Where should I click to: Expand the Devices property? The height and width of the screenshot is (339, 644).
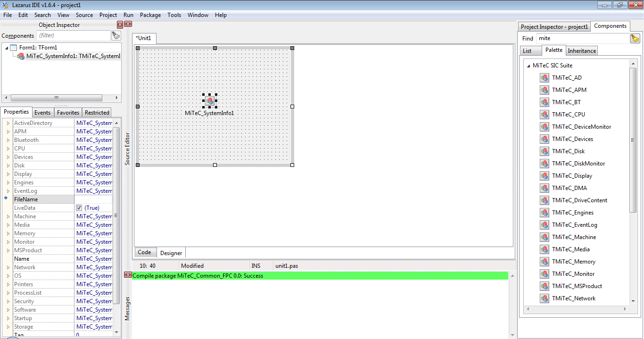[x=8, y=157]
